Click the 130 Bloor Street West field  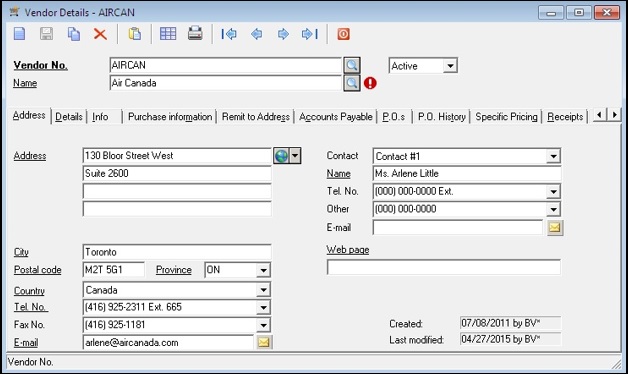coord(177,155)
